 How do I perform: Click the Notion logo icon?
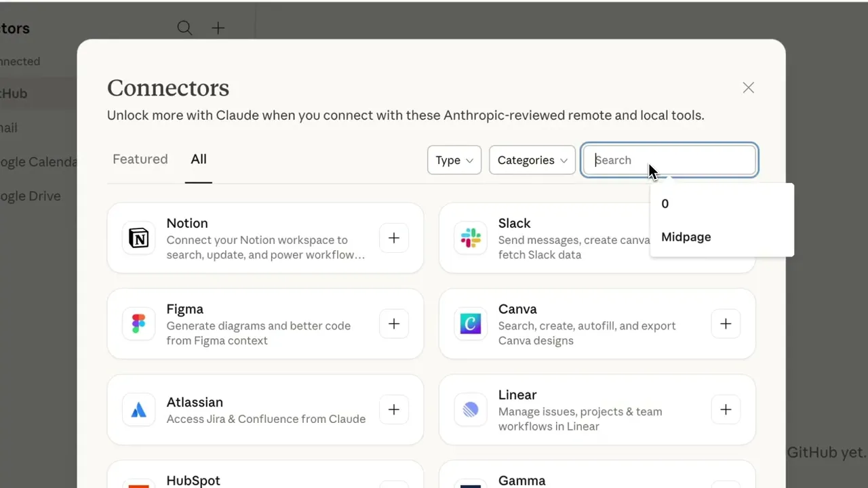(x=138, y=238)
